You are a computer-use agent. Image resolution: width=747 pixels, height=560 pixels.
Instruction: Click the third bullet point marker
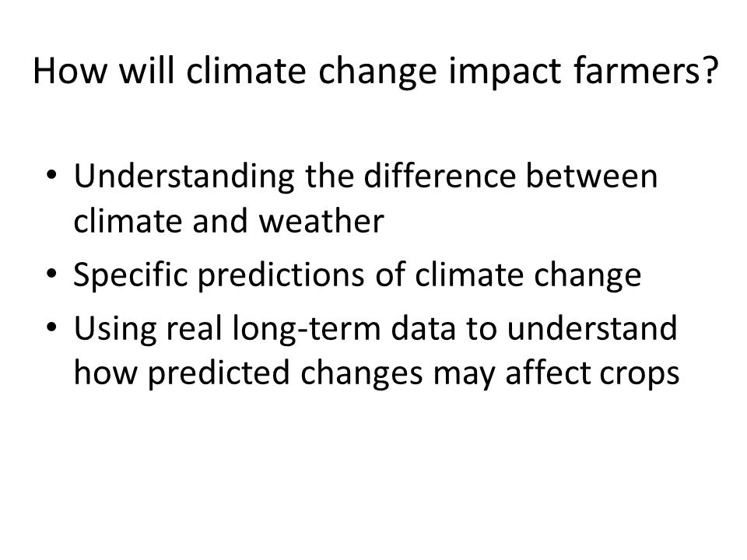(51, 327)
